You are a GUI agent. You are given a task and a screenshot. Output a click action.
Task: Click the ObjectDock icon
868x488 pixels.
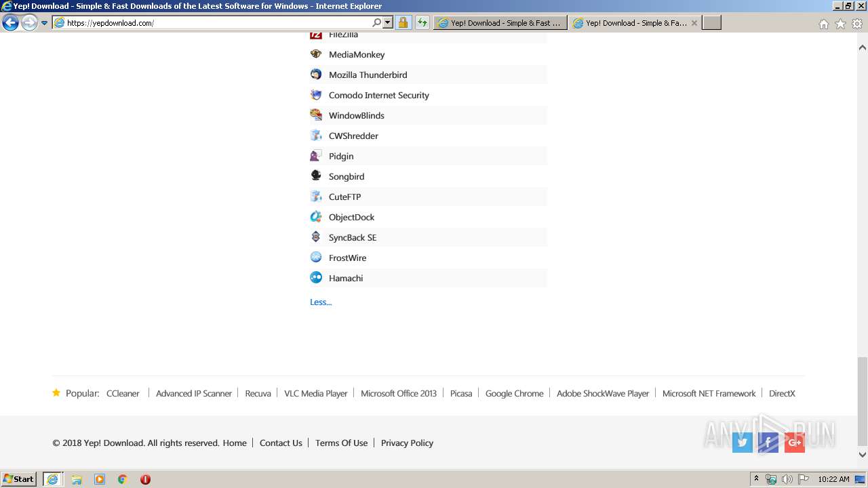click(x=316, y=217)
